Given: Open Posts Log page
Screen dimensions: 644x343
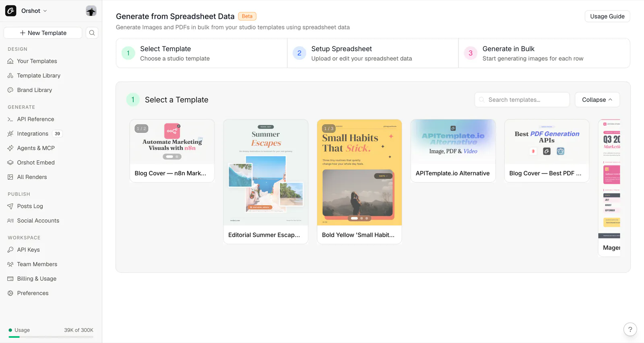Looking at the screenshot, I should 30,206.
